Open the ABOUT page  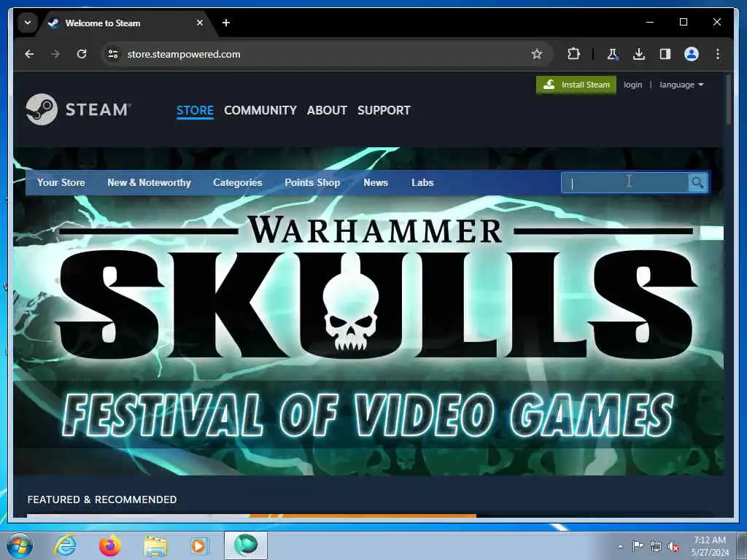coord(327,111)
